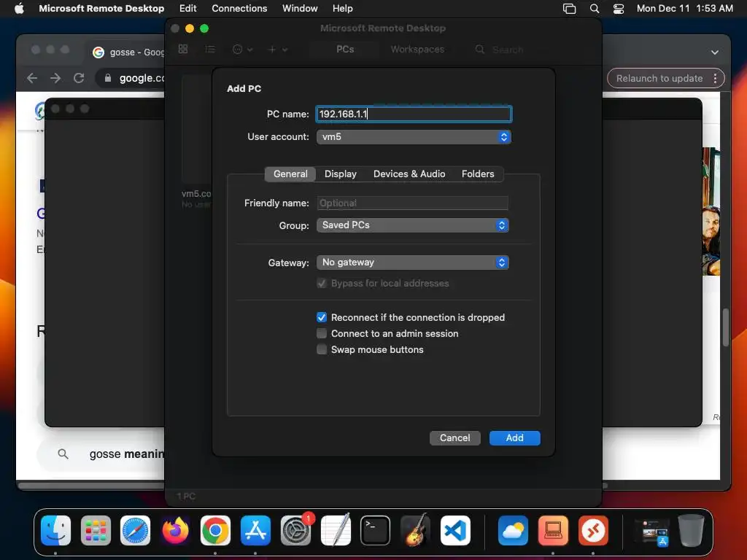Open Google Chrome from the Dock
This screenshot has width=747, height=560.
pos(215,530)
